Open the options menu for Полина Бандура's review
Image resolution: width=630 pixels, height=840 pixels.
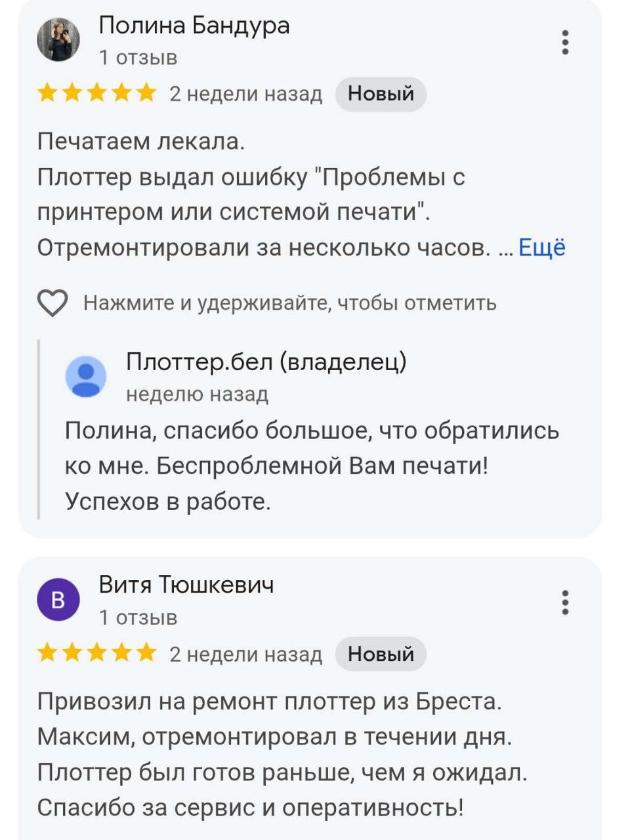click(x=565, y=42)
